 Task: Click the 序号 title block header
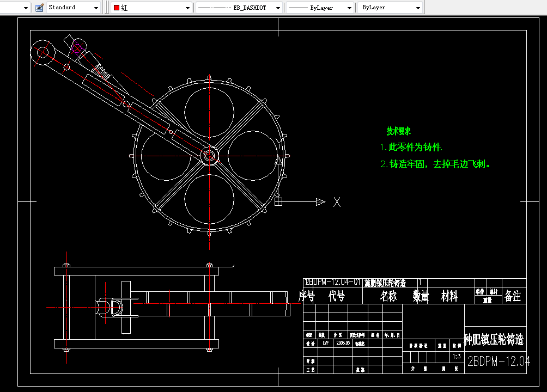pyautogui.click(x=307, y=296)
